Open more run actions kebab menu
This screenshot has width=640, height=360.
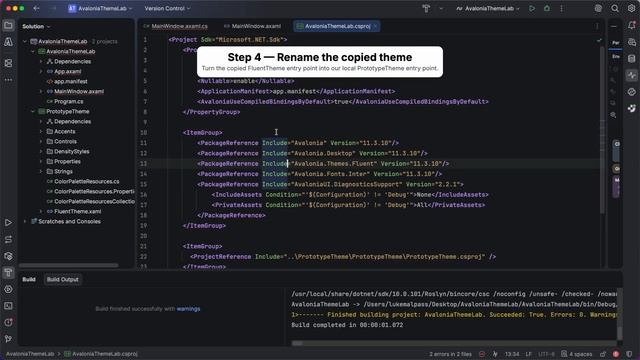[562, 8]
